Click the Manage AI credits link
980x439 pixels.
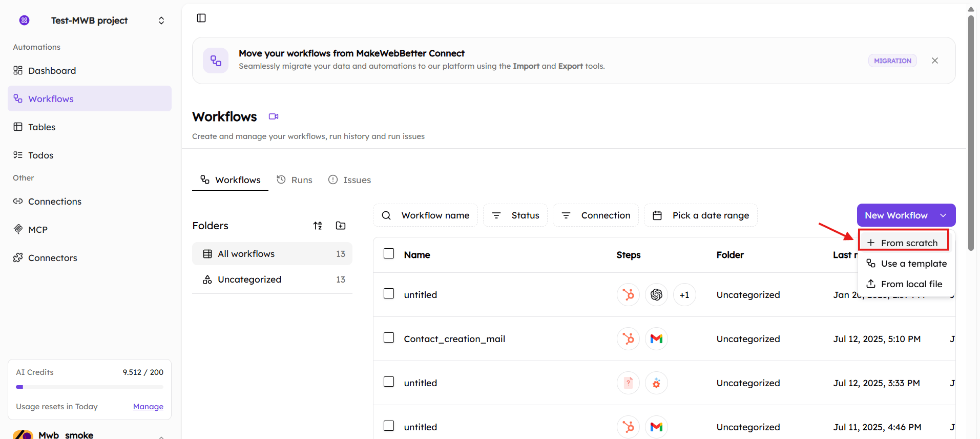(148, 407)
